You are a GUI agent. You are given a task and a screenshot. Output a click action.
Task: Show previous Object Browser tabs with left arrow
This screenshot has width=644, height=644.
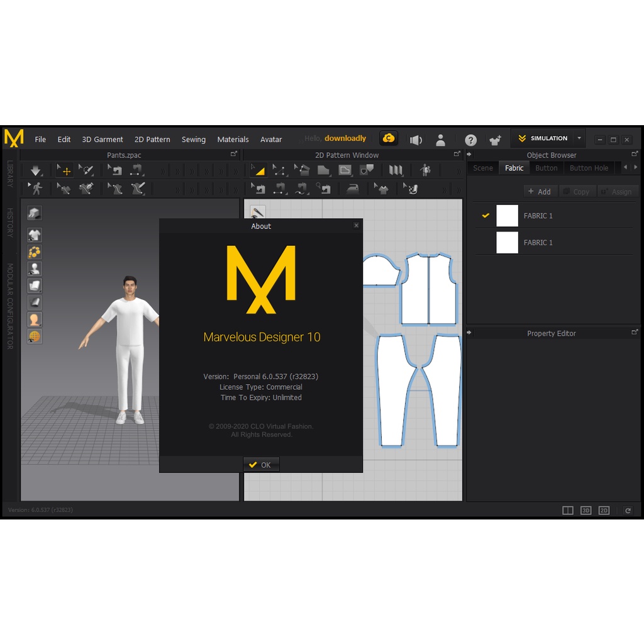[626, 167]
